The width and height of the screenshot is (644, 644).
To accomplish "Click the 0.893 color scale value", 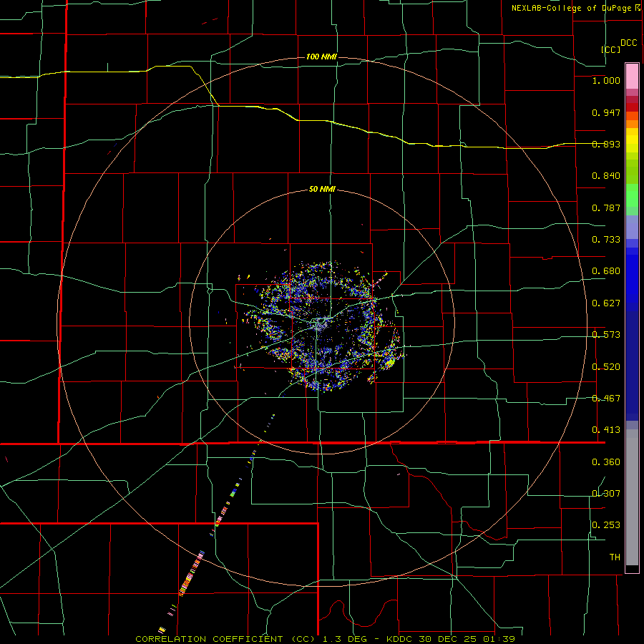I will point(606,144).
